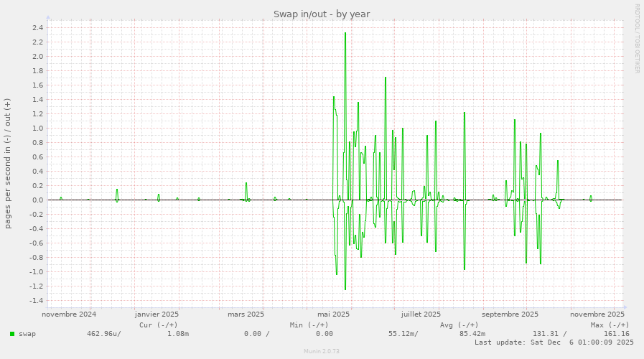This screenshot has width=644, height=359.
Task: Click the right-end arrow of the x-axis
Action: point(624,307)
